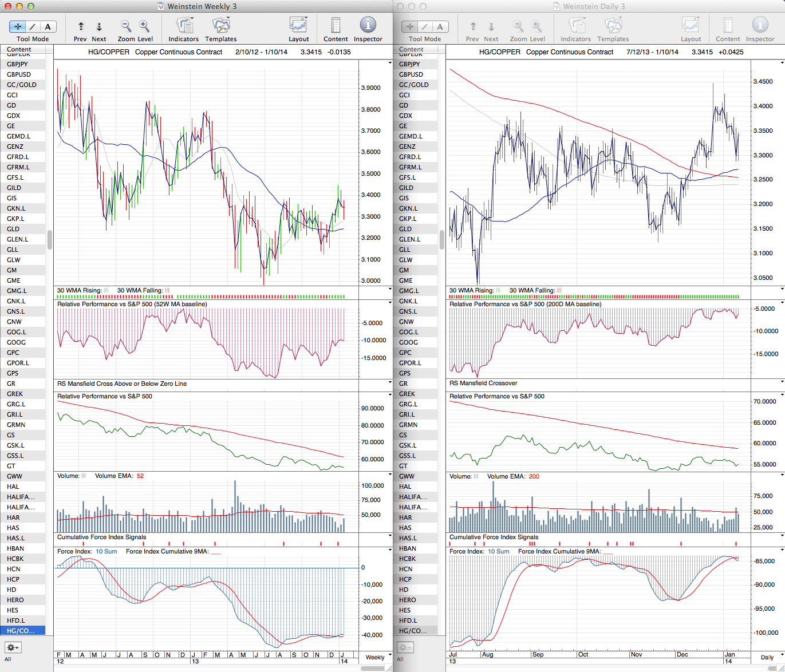The width and height of the screenshot is (785, 672).
Task: Click the Inspector button in the Daily window
Action: (x=760, y=26)
